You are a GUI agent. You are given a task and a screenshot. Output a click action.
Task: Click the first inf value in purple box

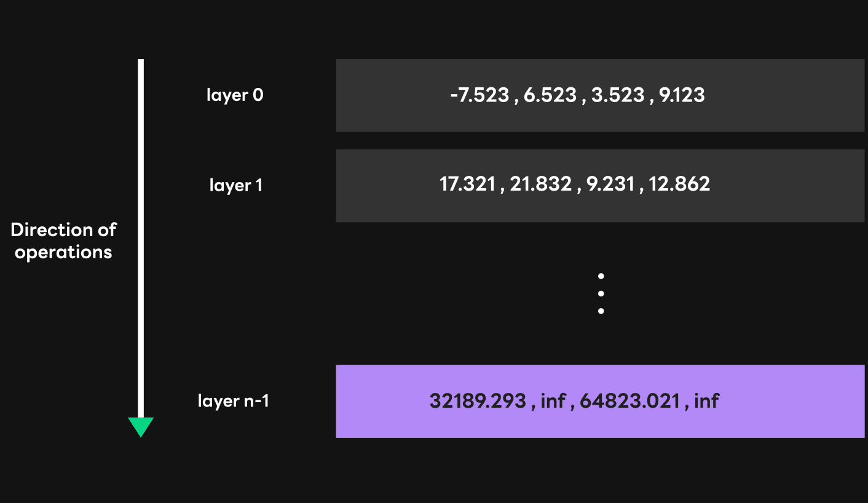[553, 402]
